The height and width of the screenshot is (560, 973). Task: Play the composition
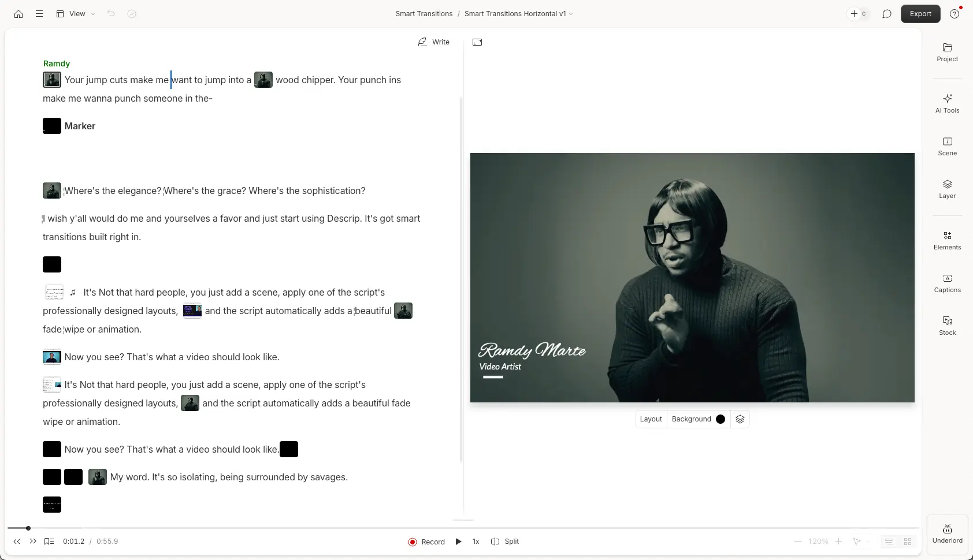click(459, 542)
